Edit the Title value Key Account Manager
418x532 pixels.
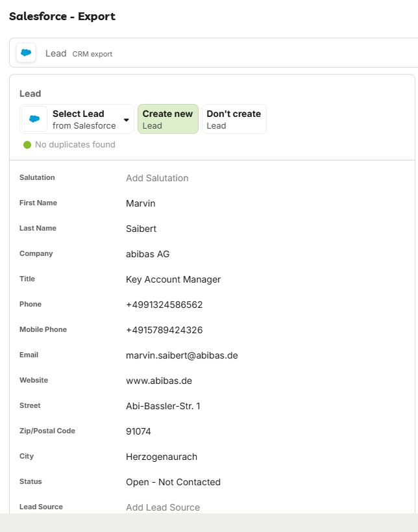pyautogui.click(x=173, y=279)
